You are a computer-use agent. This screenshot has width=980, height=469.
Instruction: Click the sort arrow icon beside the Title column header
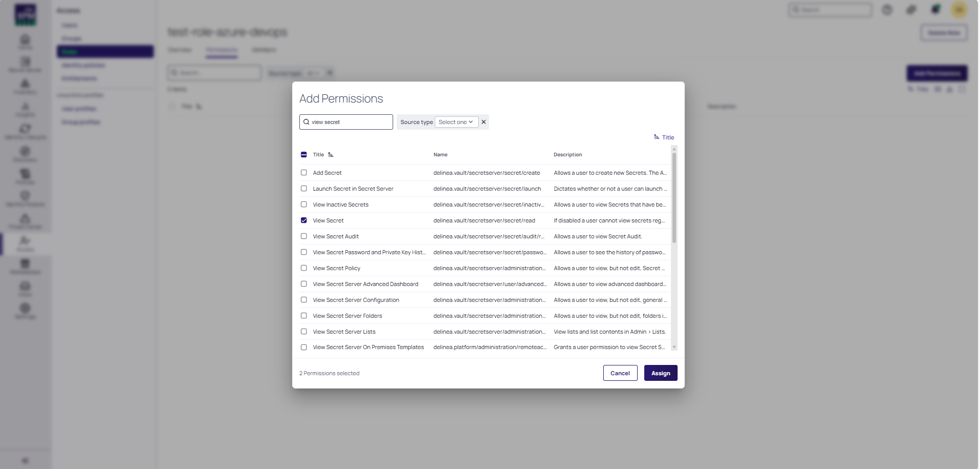pyautogui.click(x=331, y=155)
